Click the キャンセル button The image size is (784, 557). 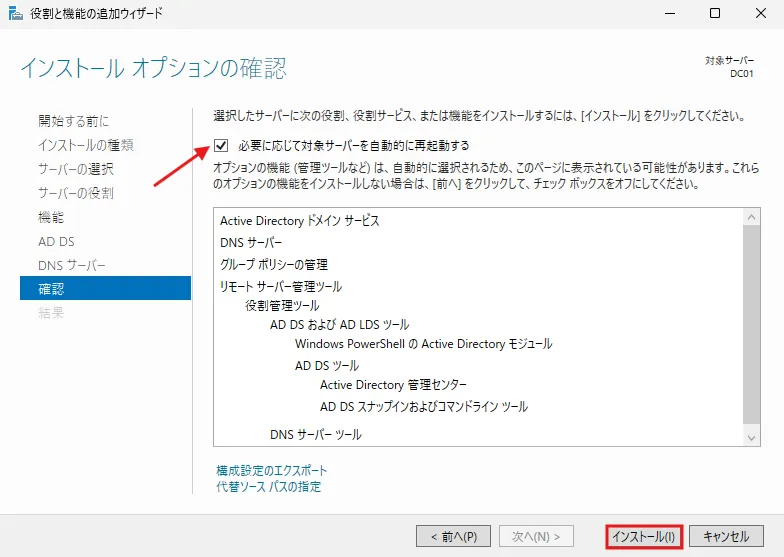click(x=726, y=536)
